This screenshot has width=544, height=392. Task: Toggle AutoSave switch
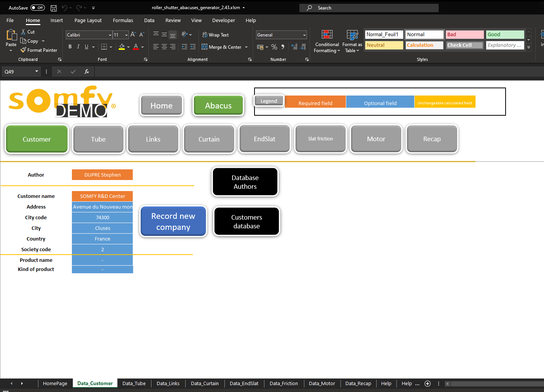(x=38, y=8)
